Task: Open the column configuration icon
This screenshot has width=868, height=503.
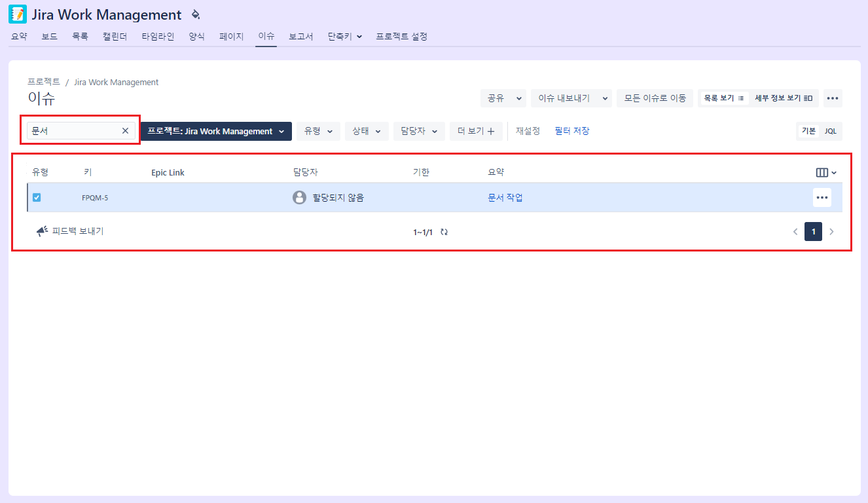Action: click(x=826, y=172)
